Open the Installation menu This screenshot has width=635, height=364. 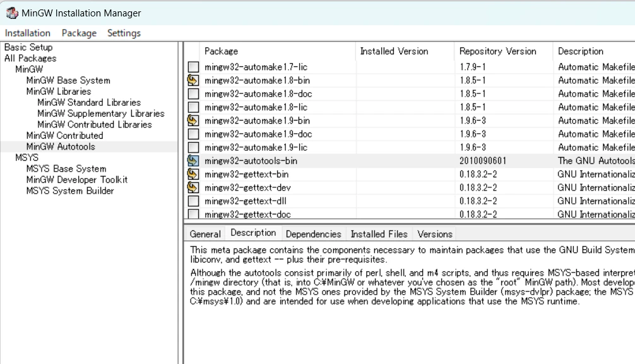coord(28,33)
